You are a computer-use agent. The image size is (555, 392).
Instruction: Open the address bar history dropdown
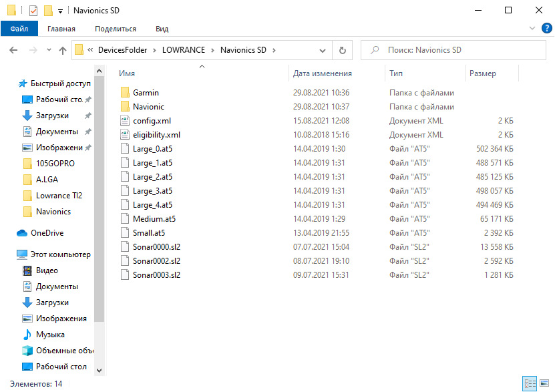(323, 51)
